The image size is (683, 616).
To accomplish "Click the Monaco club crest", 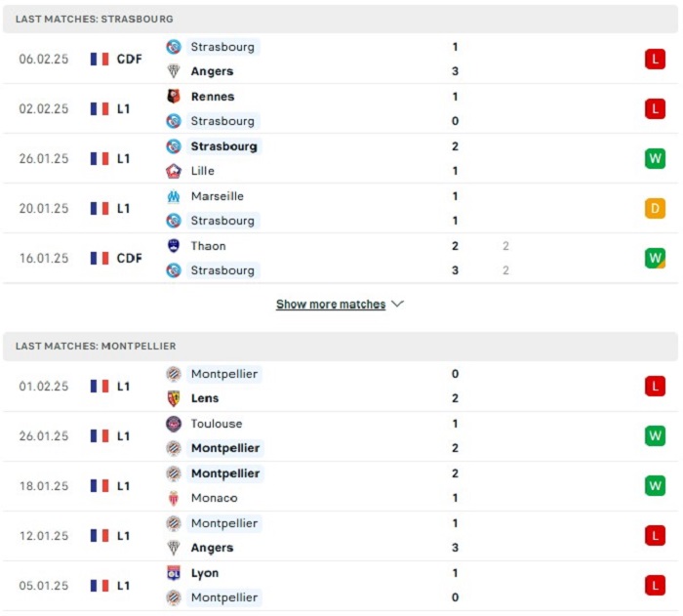I will pos(174,498).
